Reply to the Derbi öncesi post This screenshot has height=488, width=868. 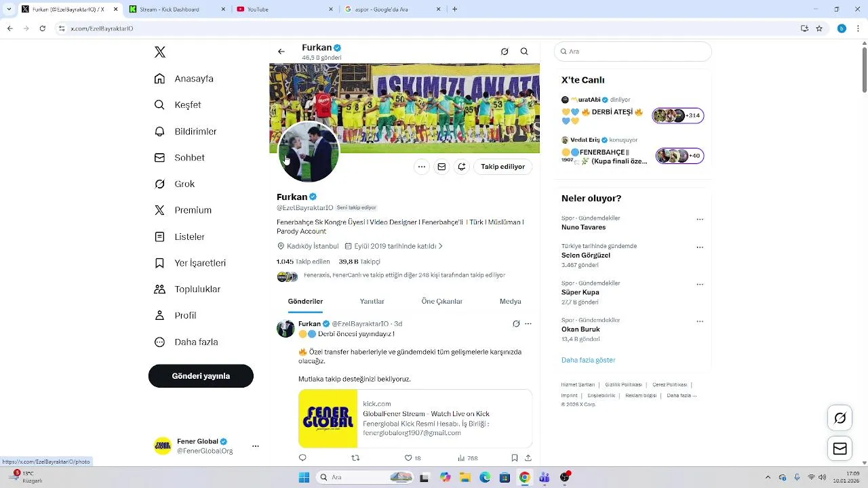(302, 458)
